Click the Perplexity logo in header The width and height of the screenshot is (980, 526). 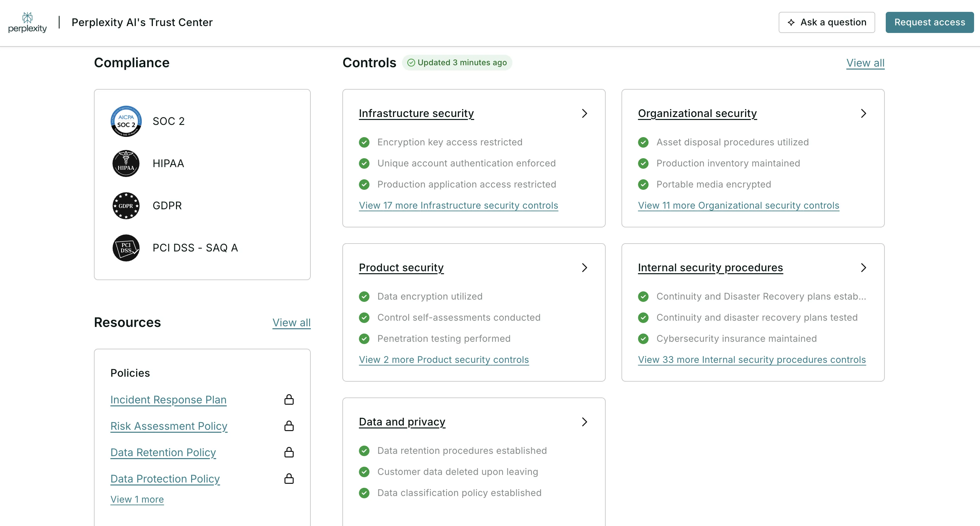27,22
